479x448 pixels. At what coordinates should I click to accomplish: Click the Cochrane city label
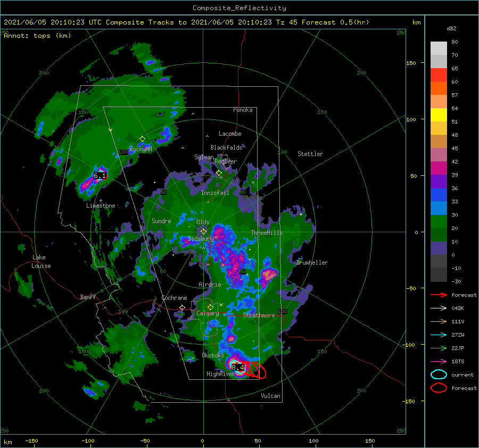(x=174, y=298)
